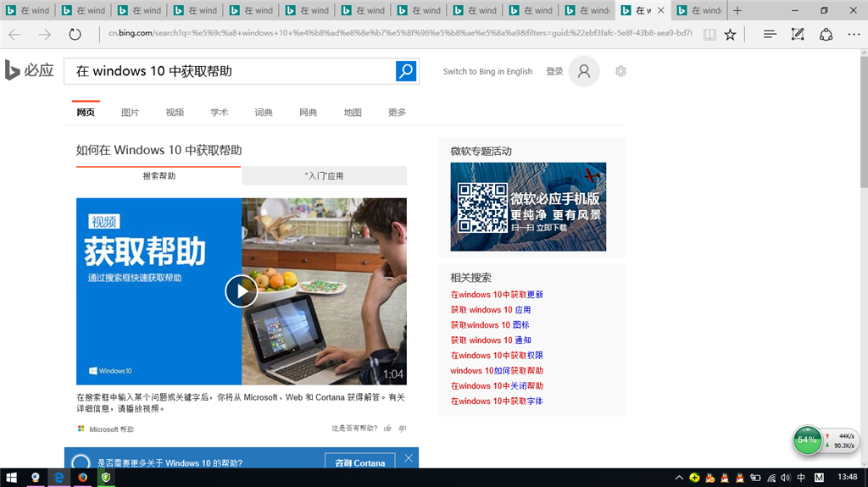The width and height of the screenshot is (868, 487).
Task: Open related search 在windows 10中获取字体
Action: click(x=497, y=401)
